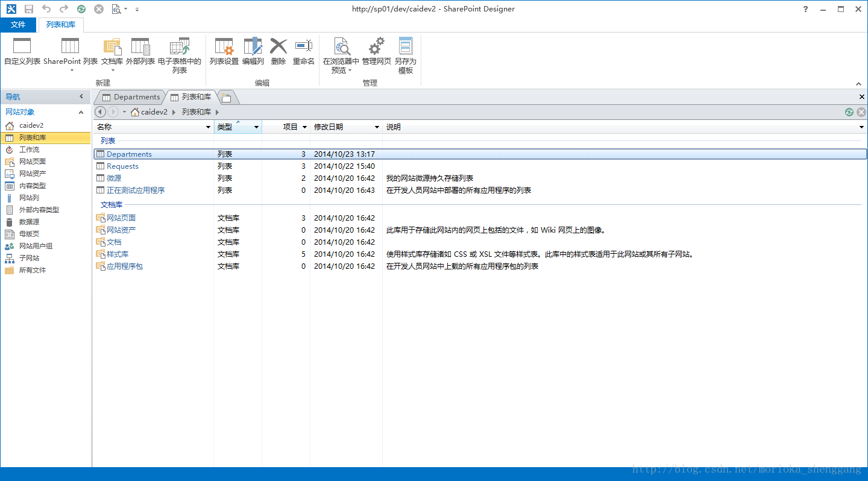The image size is (868, 481).
Task: Click the home icon beside caidev2 in breadcrumb
Action: pos(135,112)
